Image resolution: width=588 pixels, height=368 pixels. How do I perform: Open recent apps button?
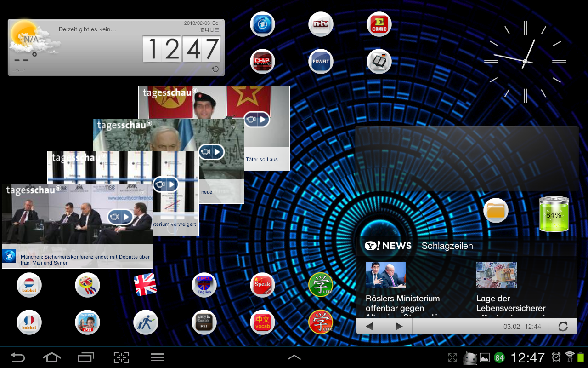pos(86,357)
